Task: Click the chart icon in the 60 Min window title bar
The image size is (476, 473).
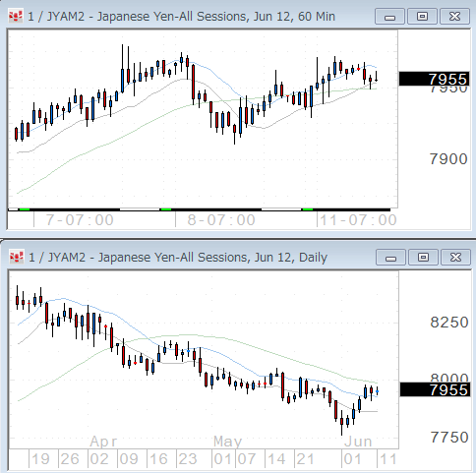Action: (x=16, y=16)
